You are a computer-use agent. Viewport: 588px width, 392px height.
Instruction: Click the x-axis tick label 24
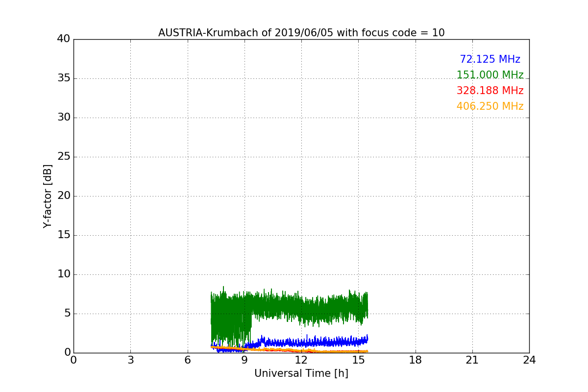click(529, 360)
